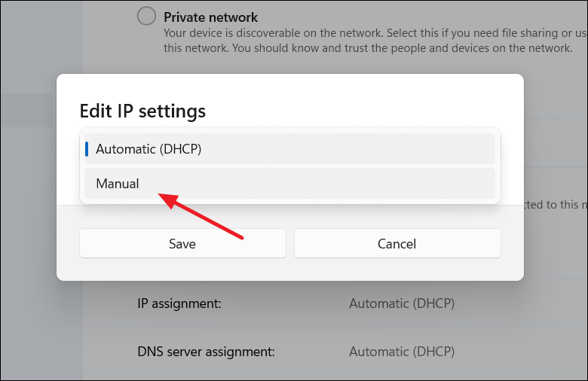This screenshot has height=381, width=588.
Task: Click the Private network heading label
Action: tap(210, 17)
